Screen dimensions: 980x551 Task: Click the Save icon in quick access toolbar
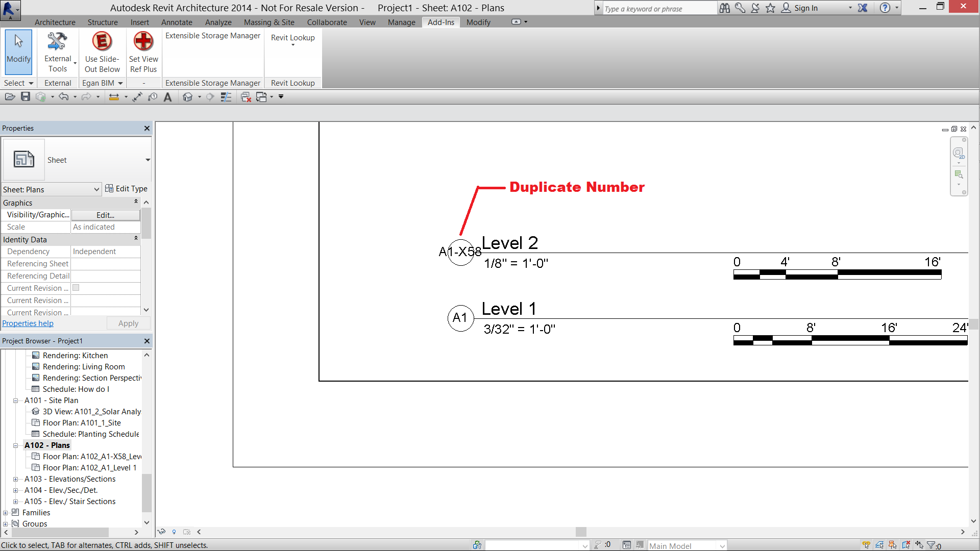26,97
